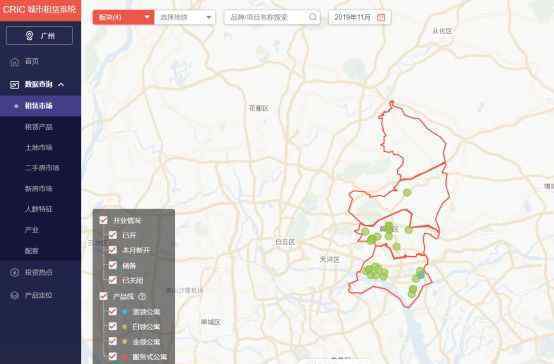
Task: Click the calendar icon beside the date
Action: pos(381,17)
